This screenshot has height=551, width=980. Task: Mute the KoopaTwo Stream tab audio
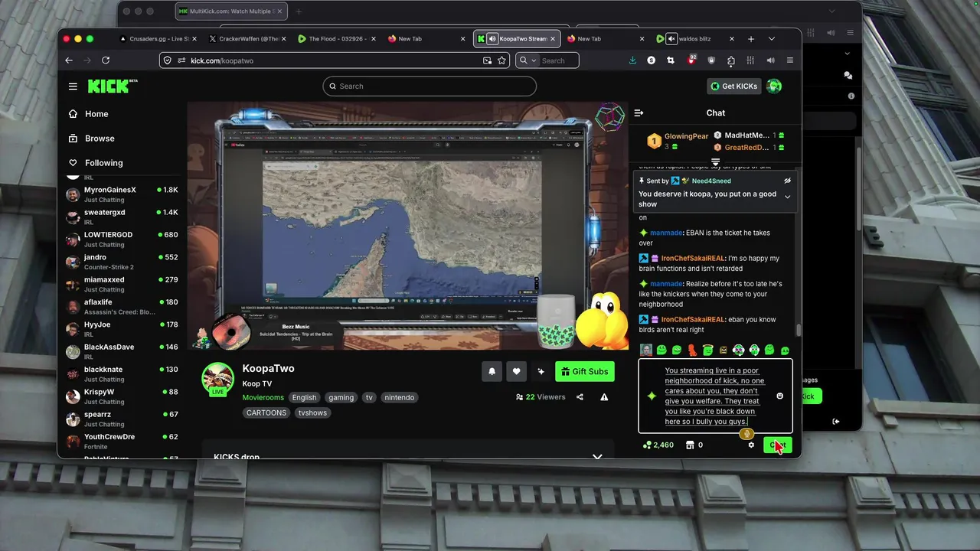tap(492, 39)
